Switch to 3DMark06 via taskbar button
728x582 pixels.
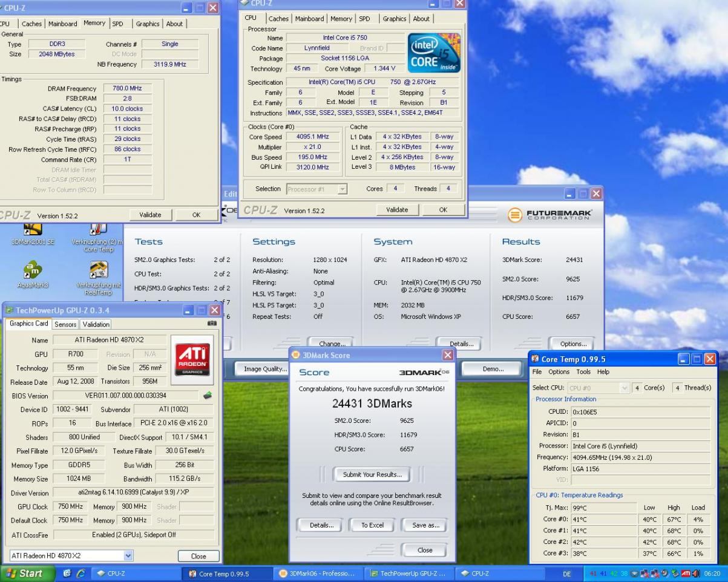tap(317, 574)
